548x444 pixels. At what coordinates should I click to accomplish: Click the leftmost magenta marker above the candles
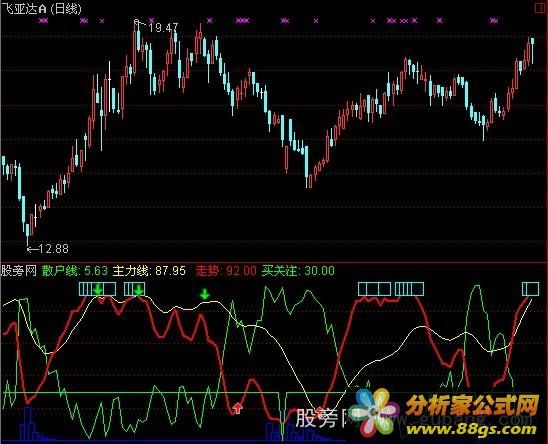click(43, 21)
